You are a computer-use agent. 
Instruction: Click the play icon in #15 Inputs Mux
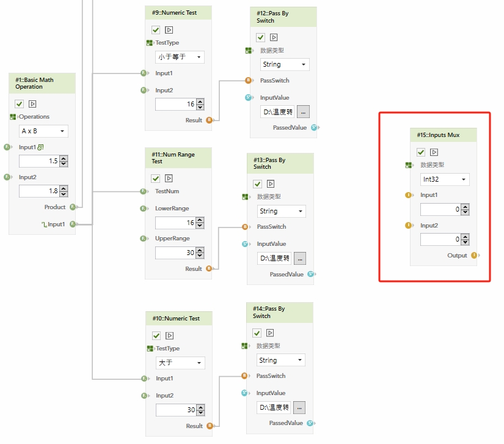tap(433, 152)
